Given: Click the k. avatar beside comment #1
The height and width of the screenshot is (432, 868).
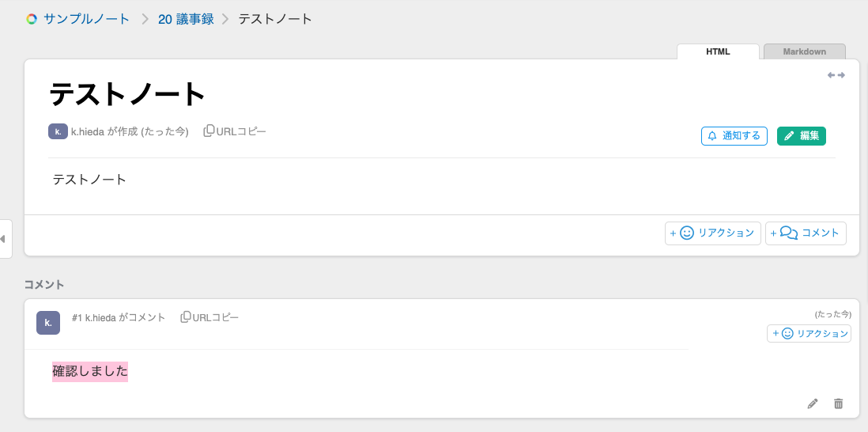Looking at the screenshot, I should click(48, 323).
